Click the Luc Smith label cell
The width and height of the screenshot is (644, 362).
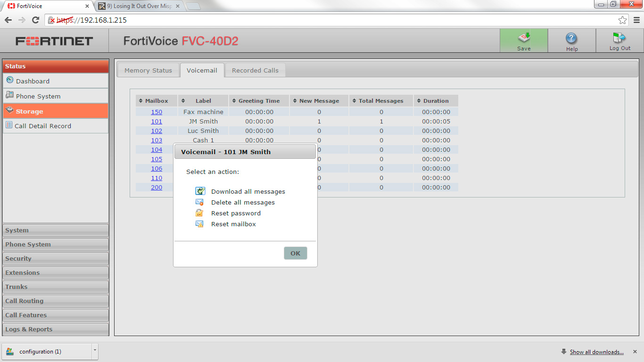point(203,131)
